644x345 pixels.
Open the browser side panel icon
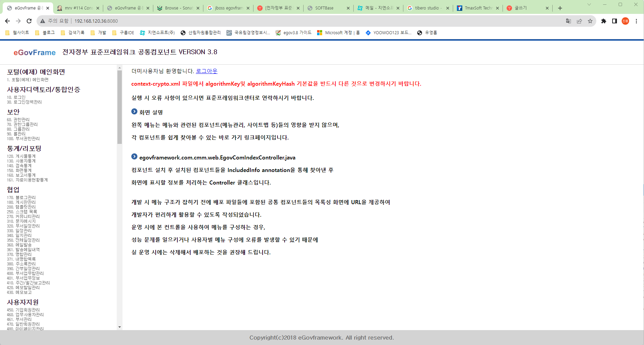pyautogui.click(x=615, y=21)
